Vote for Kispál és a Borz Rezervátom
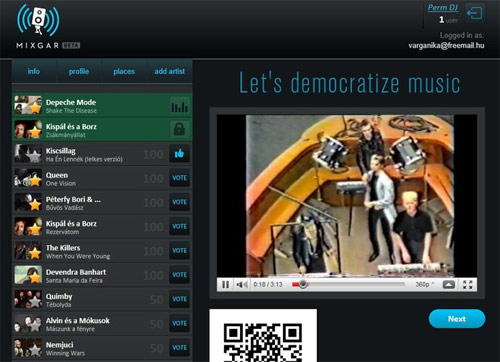This screenshot has width=500, height=362. point(179,227)
